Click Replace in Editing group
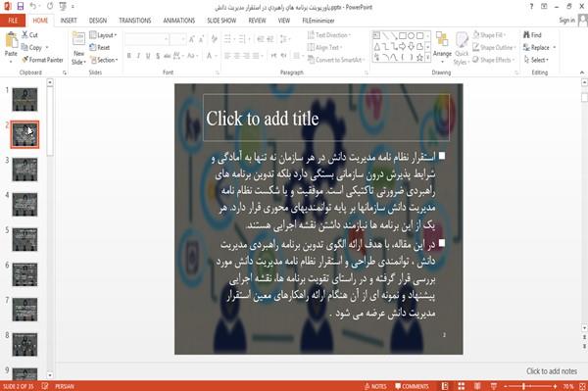The width and height of the screenshot is (588, 391). [539, 47]
